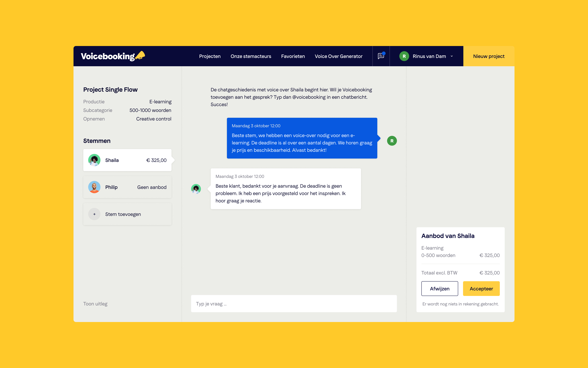Click the Nieuw project button
Image resolution: width=588 pixels, height=368 pixels.
click(x=489, y=56)
